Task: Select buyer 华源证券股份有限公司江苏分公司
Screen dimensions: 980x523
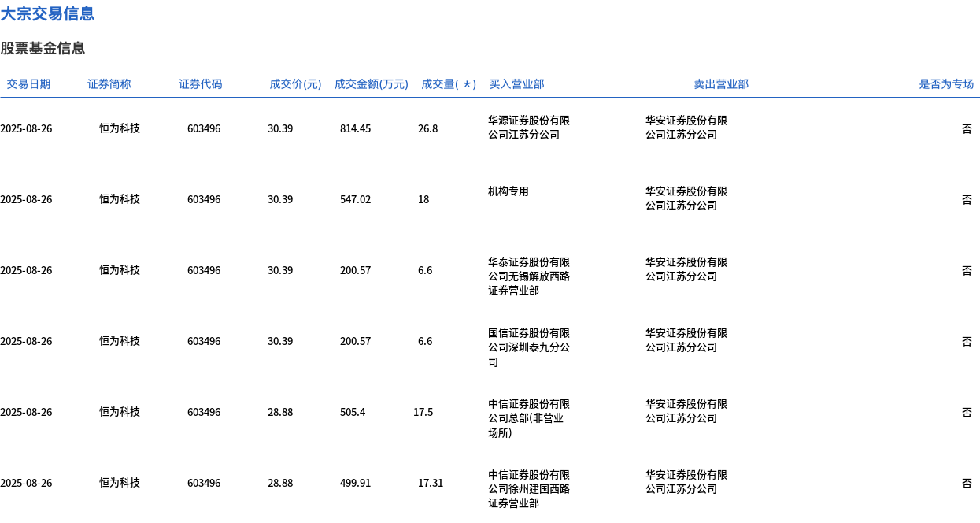Action: pyautogui.click(x=528, y=128)
